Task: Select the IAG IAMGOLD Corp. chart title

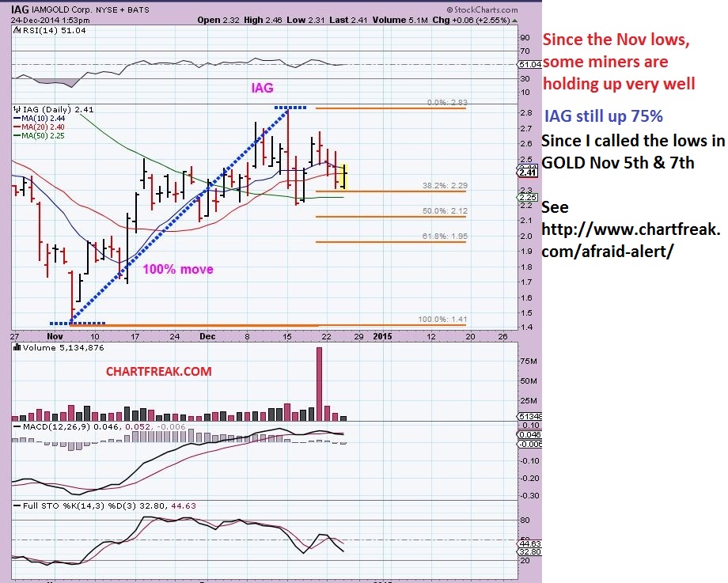Action: [x=81, y=9]
